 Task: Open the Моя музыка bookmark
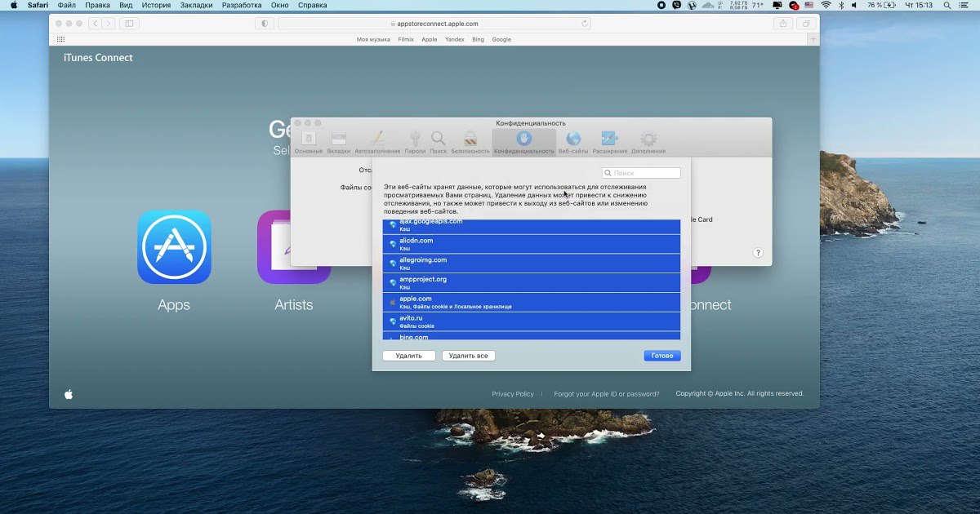pyautogui.click(x=373, y=39)
